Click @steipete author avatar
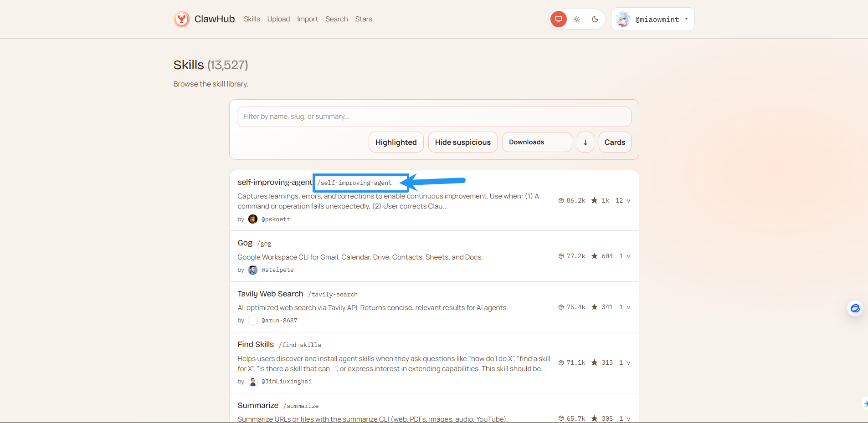The image size is (868, 423). click(x=253, y=270)
